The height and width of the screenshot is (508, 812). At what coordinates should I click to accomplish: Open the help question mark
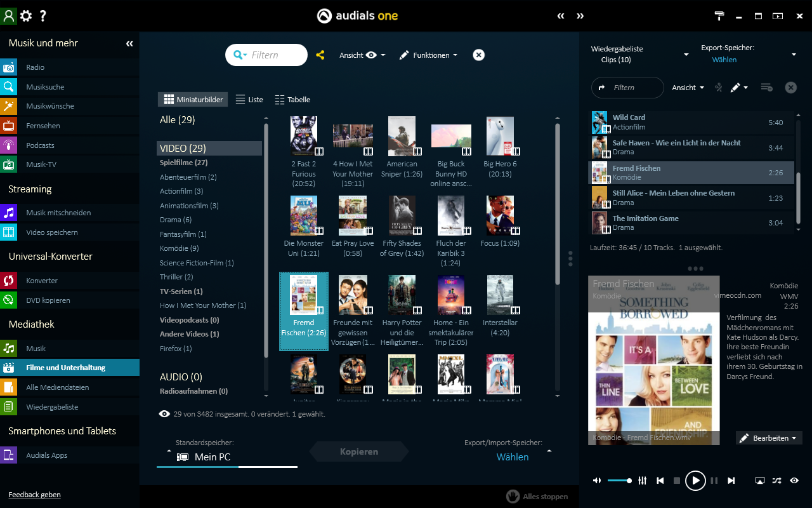point(43,16)
